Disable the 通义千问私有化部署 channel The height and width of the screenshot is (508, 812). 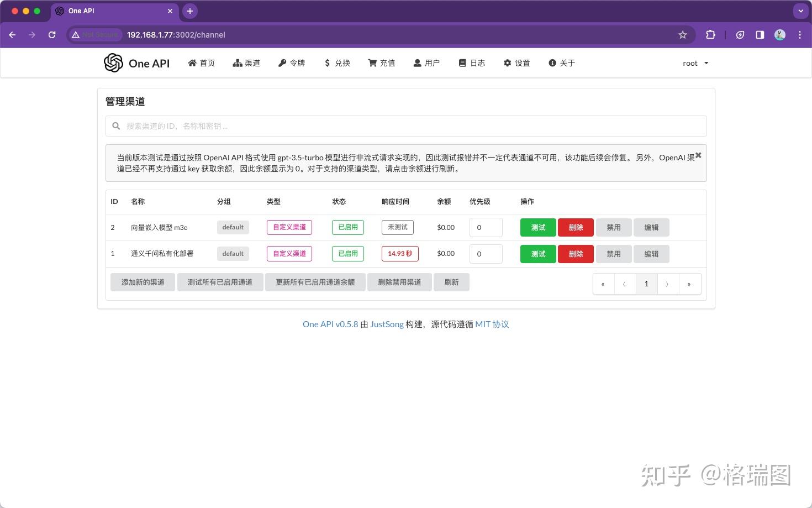[x=613, y=254]
